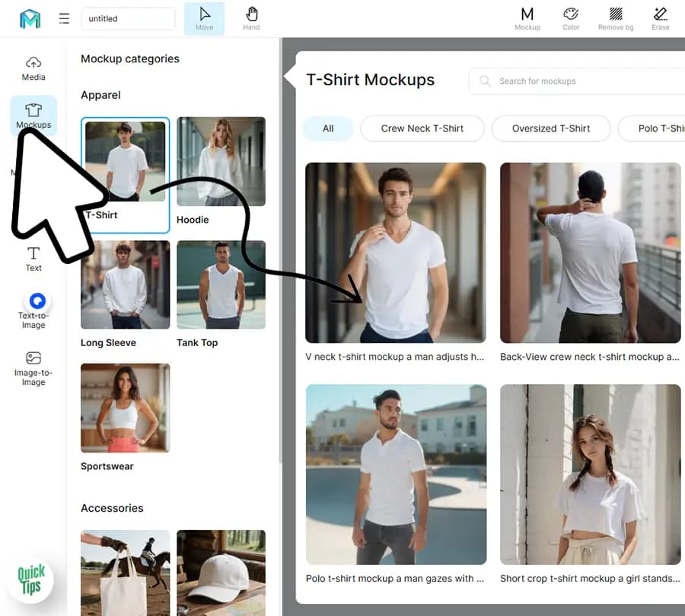Open the Mockup tool in toolbar

(527, 18)
